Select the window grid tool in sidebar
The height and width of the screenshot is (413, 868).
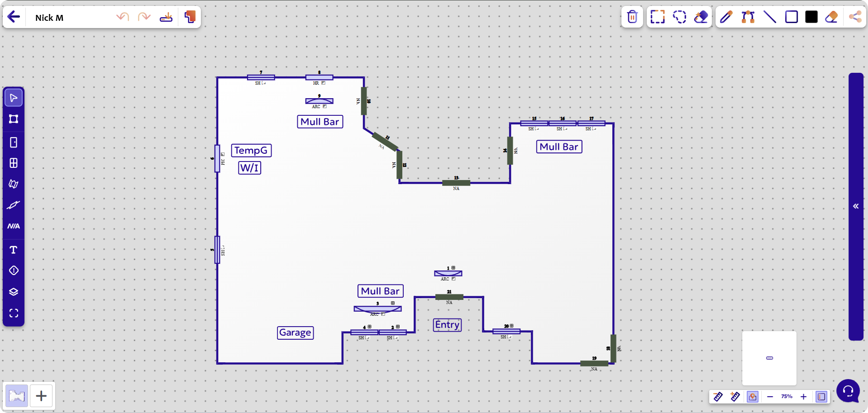[14, 163]
